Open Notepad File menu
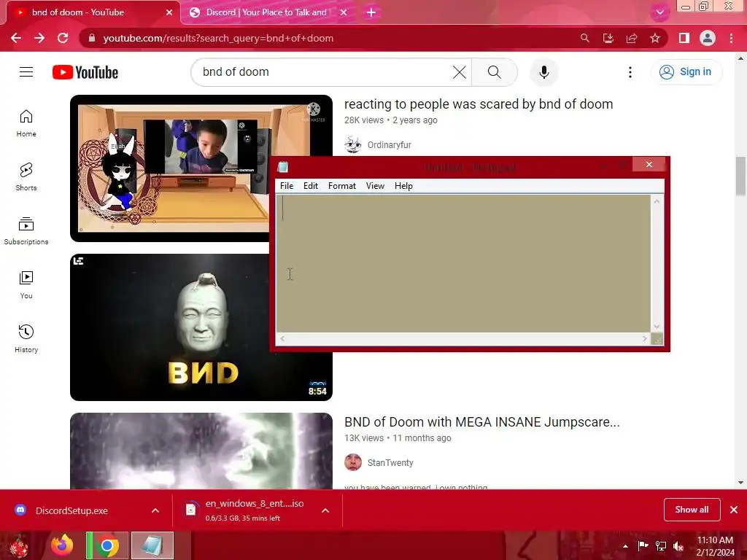Viewport: 747px width, 560px height. 286,186
